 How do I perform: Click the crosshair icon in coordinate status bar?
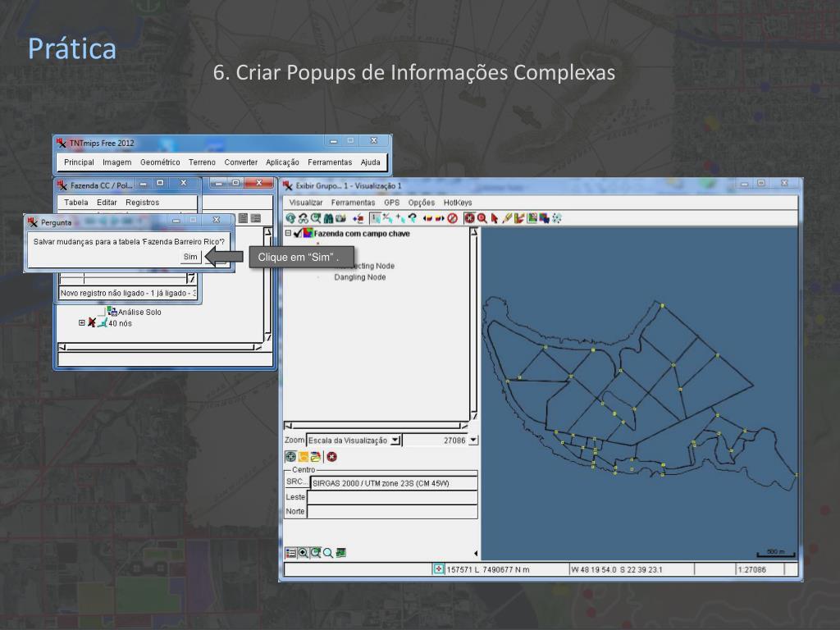point(438,569)
